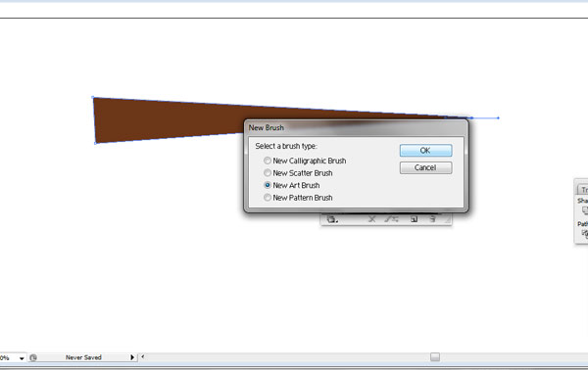The image size is (588, 370).
Task: Click the status bar clock icon
Action: coord(33,357)
